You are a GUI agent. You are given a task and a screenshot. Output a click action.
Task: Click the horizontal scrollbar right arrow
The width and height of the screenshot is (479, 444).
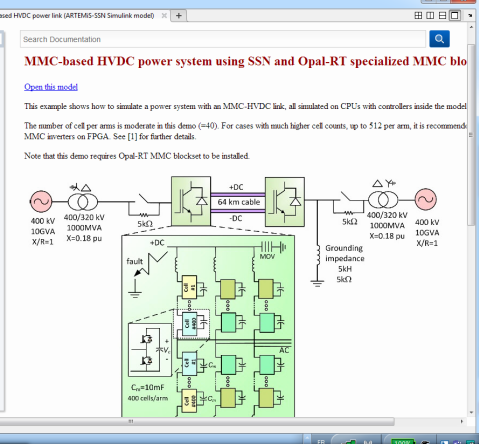point(462,422)
